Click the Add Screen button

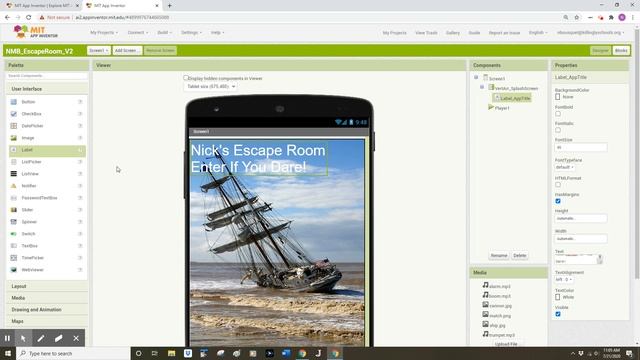coord(127,51)
